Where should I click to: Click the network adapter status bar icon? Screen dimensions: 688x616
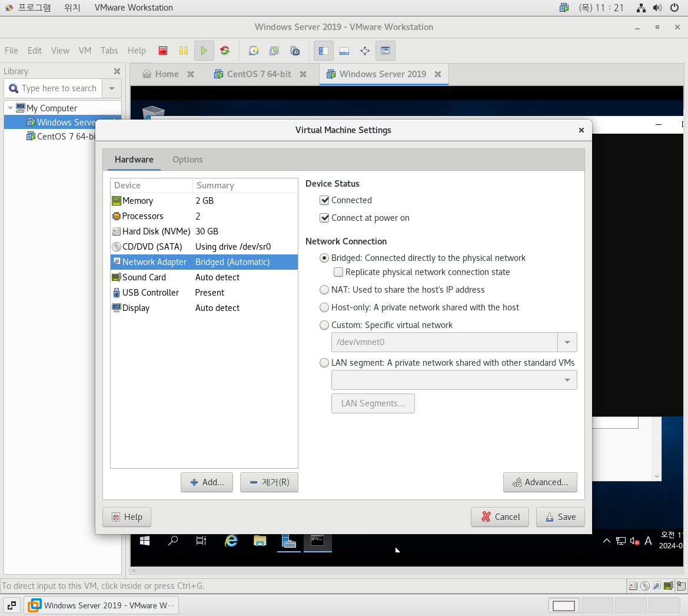(657, 586)
